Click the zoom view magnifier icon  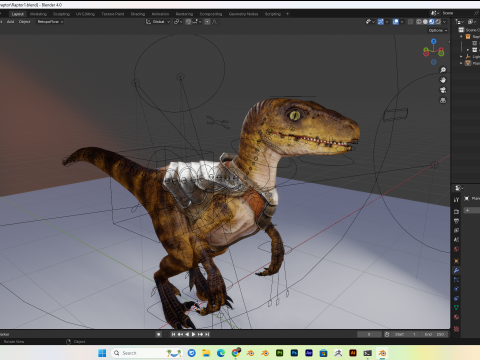point(443,70)
